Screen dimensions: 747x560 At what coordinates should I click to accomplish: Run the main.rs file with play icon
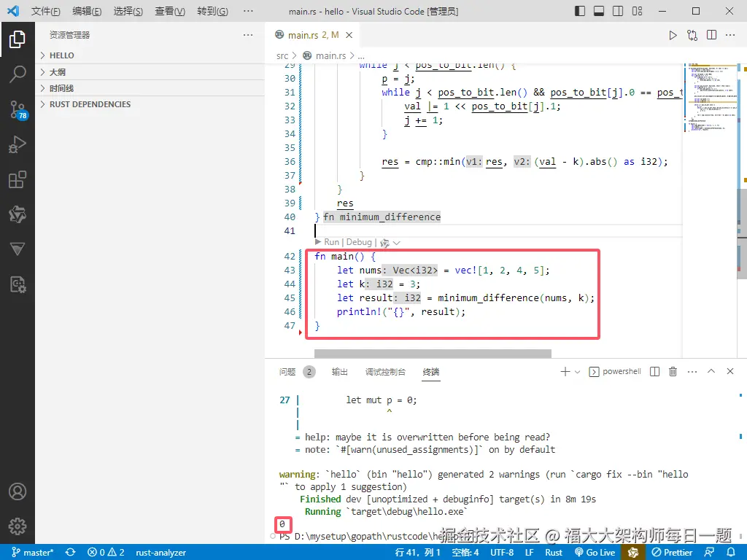(673, 35)
